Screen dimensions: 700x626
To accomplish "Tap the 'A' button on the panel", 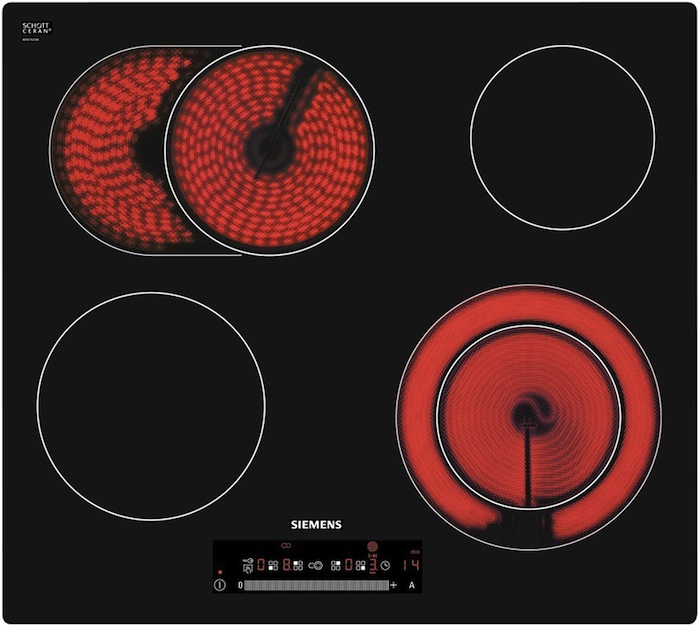I will 411,585.
